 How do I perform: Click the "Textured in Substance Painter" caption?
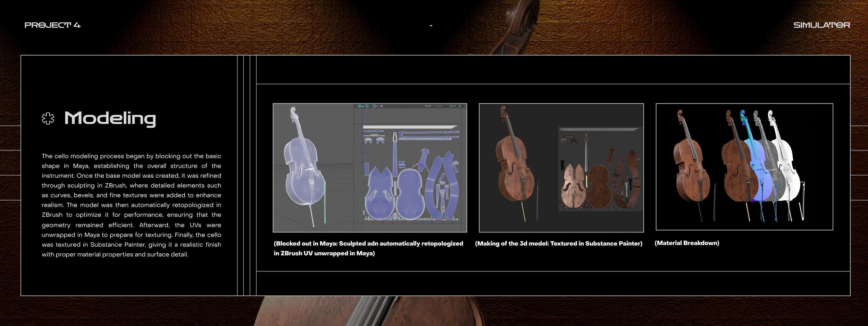pos(559,243)
